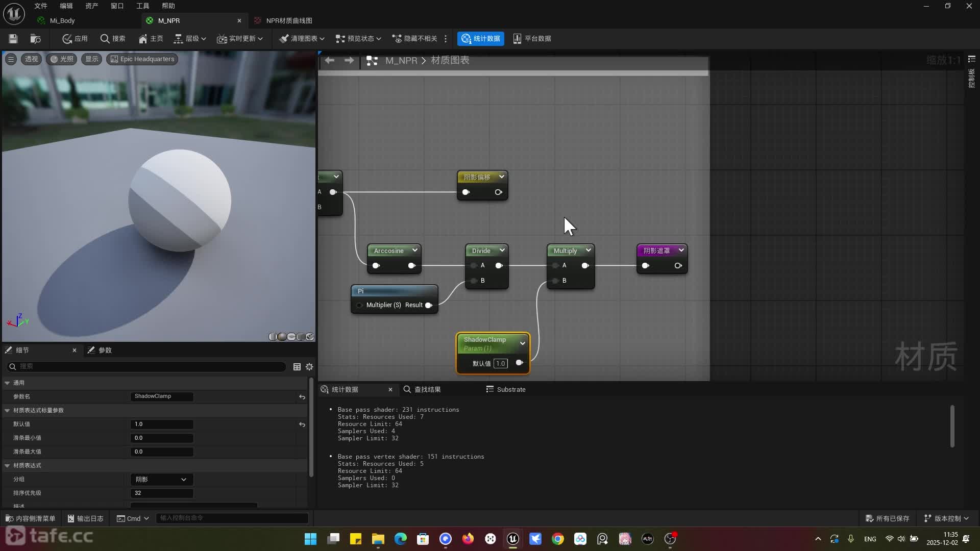The height and width of the screenshot is (551, 980).
Task: Expand the Live update (实时更新) dropdown
Action: coord(240,39)
